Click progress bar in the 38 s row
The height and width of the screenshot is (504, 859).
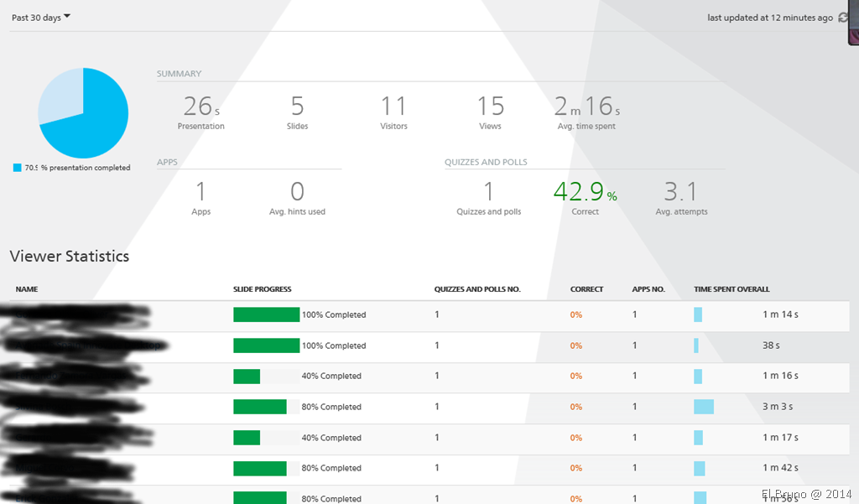266,346
